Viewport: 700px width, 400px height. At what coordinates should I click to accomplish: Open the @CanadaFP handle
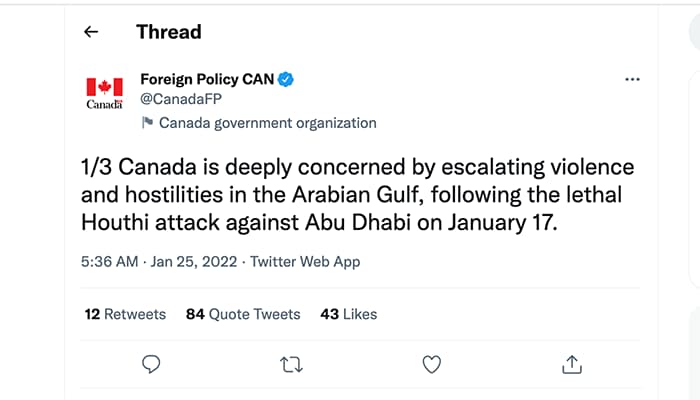pyautogui.click(x=181, y=99)
